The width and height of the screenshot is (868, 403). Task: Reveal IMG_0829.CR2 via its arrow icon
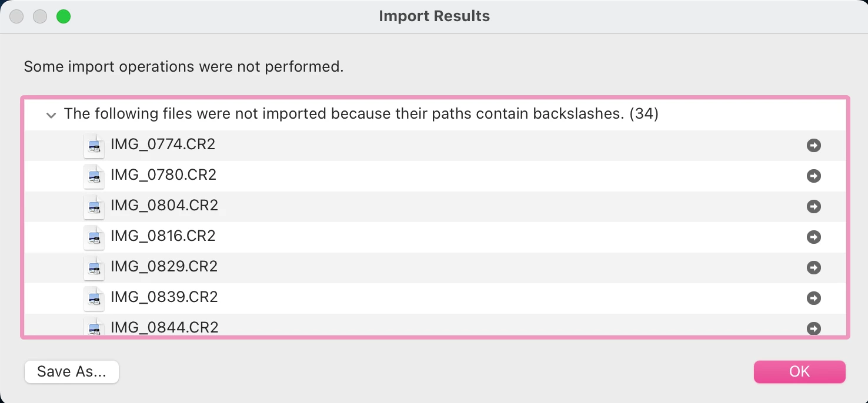814,267
